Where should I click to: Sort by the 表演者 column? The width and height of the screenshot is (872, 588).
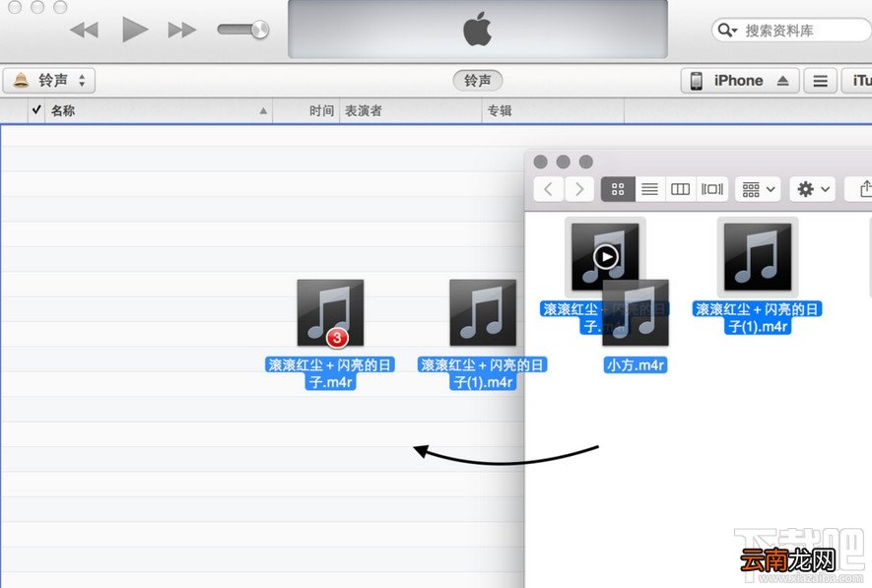coord(410,110)
